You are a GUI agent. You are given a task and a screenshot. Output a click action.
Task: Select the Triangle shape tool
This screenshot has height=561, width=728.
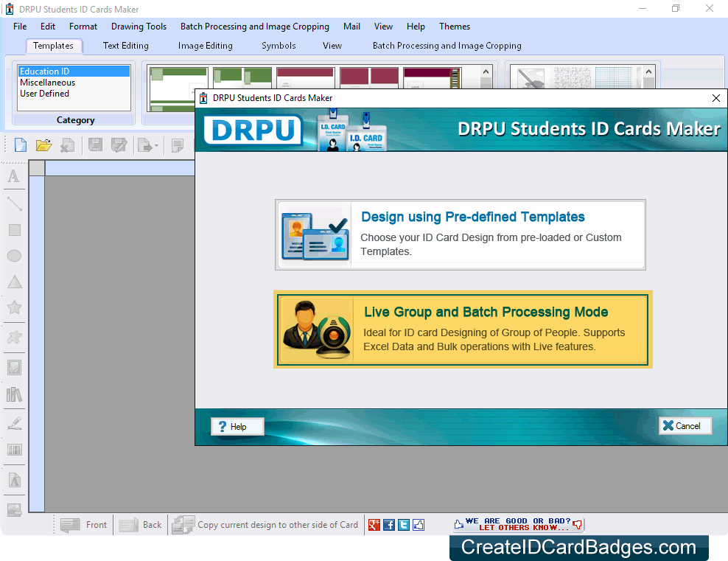coord(15,282)
